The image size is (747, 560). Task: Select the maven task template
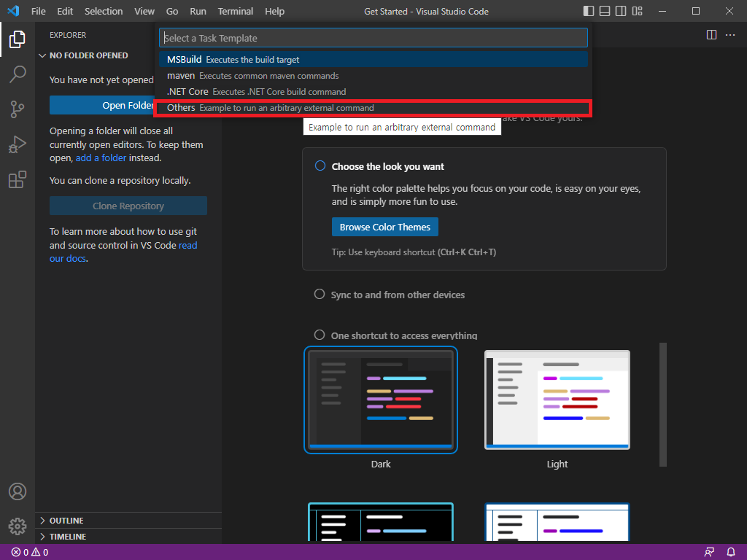pos(373,76)
